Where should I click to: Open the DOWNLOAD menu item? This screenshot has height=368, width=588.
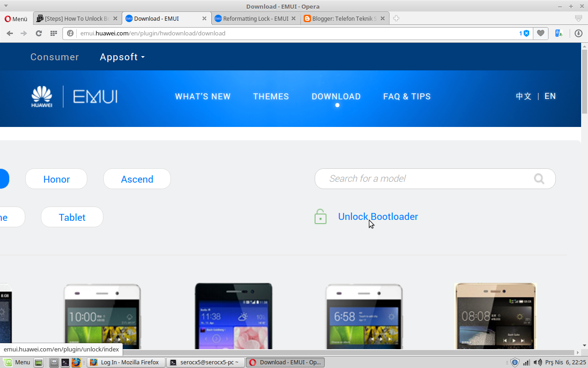pos(336,97)
